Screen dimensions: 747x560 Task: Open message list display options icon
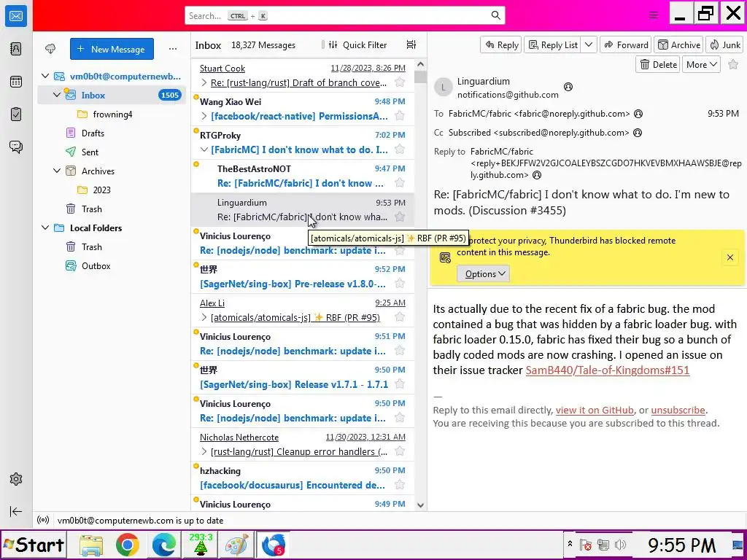point(411,44)
